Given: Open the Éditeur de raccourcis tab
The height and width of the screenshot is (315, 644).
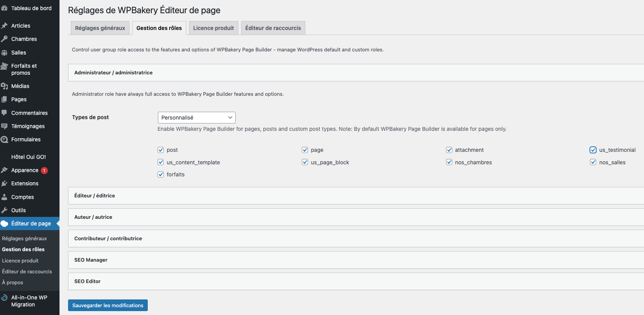Looking at the screenshot, I should 273,28.
